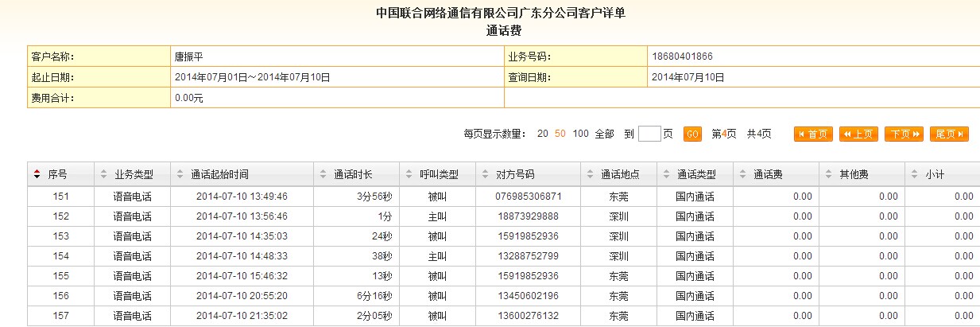This screenshot has height=327, width=980.
Task: Click serial number 157 cell
Action: tap(61, 316)
